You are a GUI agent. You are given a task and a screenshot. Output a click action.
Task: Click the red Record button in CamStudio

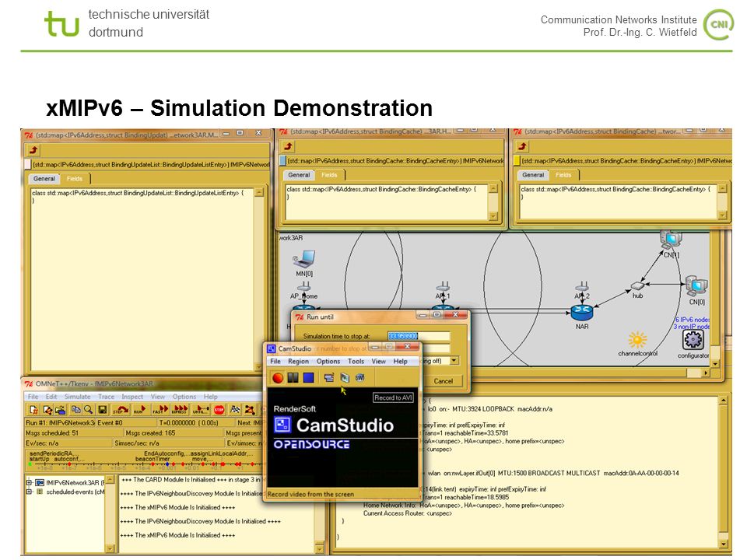click(x=278, y=378)
